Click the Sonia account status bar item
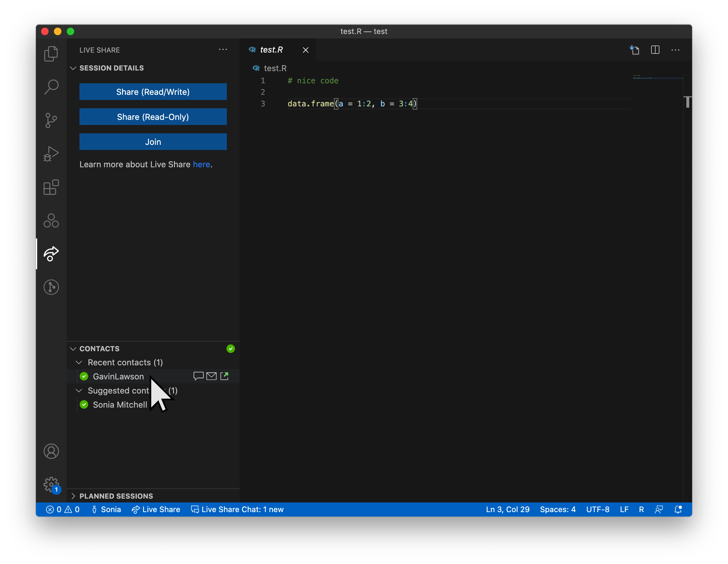Viewport: 728px width, 564px height. pos(106,509)
